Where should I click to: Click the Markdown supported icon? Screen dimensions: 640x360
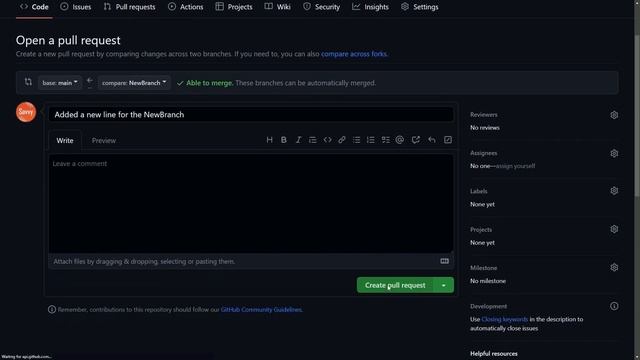pos(444,261)
